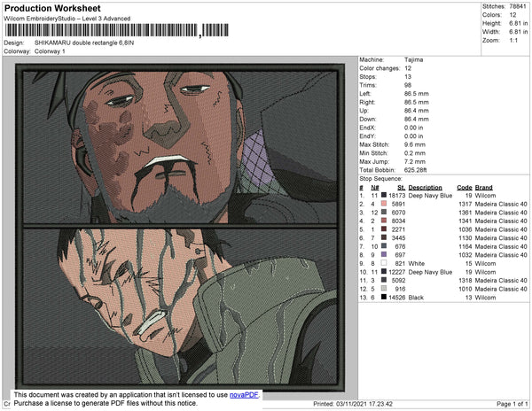Select the light gray swatch beside stitch count 916

384,289
